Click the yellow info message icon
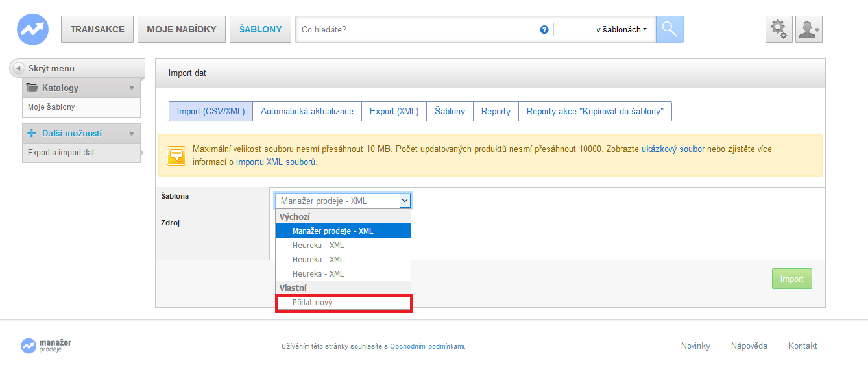Viewport: 868px width, 378px height. (x=176, y=156)
